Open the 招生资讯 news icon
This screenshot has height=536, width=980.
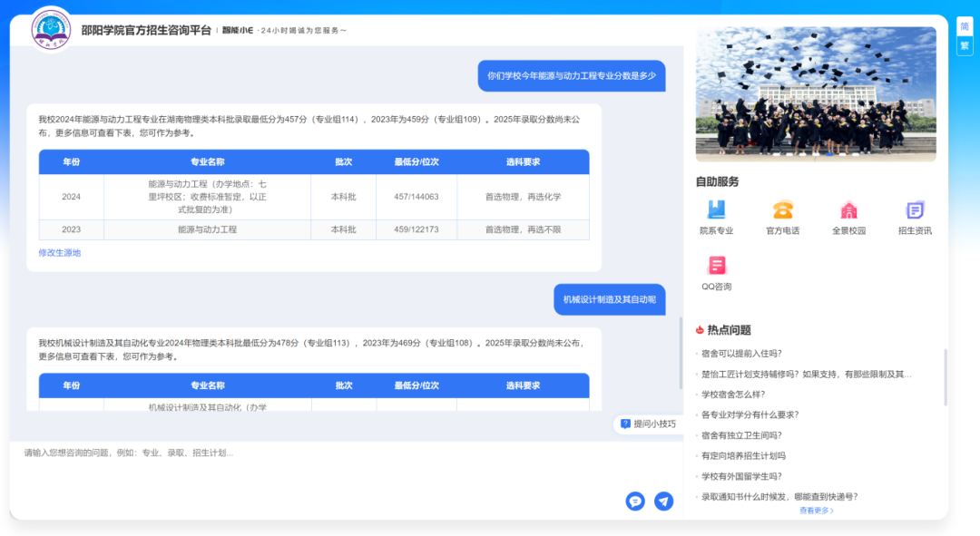point(915,210)
